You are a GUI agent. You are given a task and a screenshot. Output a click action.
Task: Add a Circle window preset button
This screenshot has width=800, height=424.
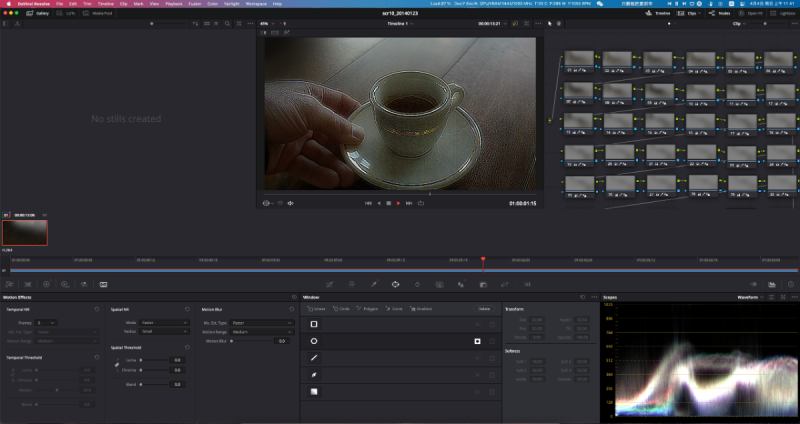(x=341, y=309)
